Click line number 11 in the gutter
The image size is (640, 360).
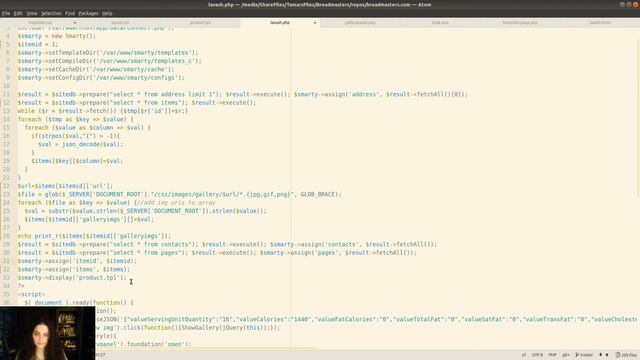(x=7, y=94)
